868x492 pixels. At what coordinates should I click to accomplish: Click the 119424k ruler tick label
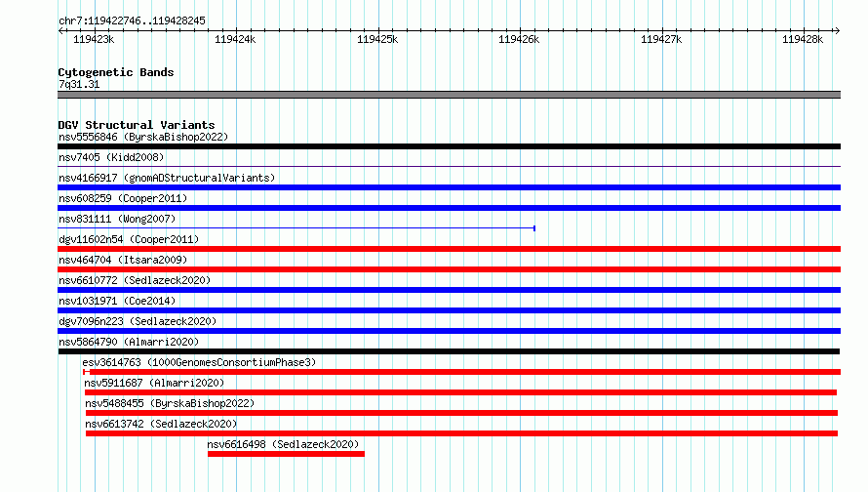235,39
